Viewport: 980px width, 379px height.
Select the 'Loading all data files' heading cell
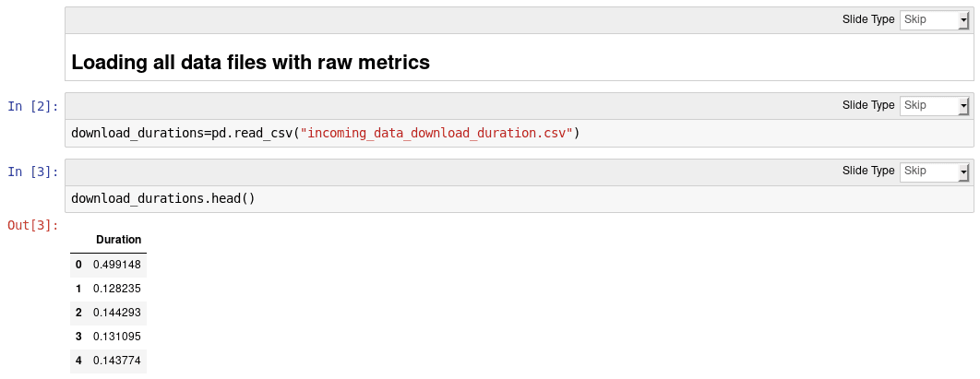[x=250, y=63]
